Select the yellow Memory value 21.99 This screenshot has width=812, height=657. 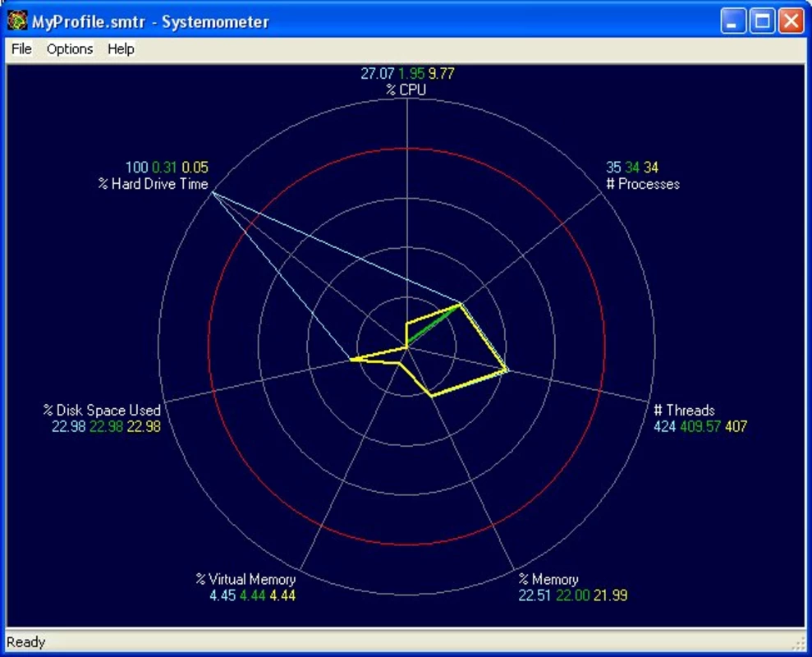(x=611, y=595)
